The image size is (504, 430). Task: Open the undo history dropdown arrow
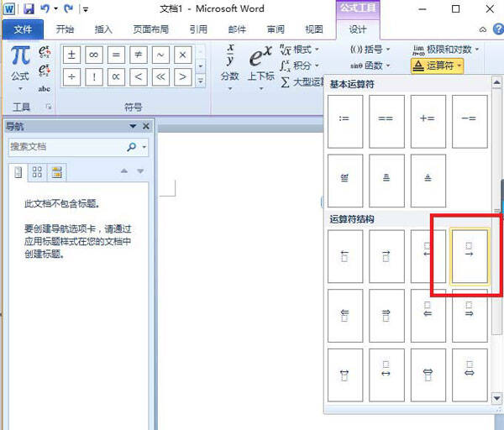55,8
